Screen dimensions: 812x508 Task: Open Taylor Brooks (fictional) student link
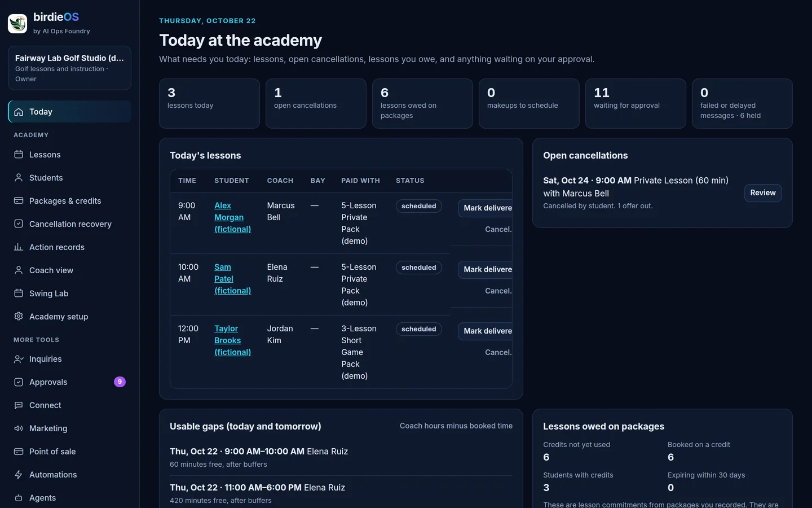click(x=232, y=340)
